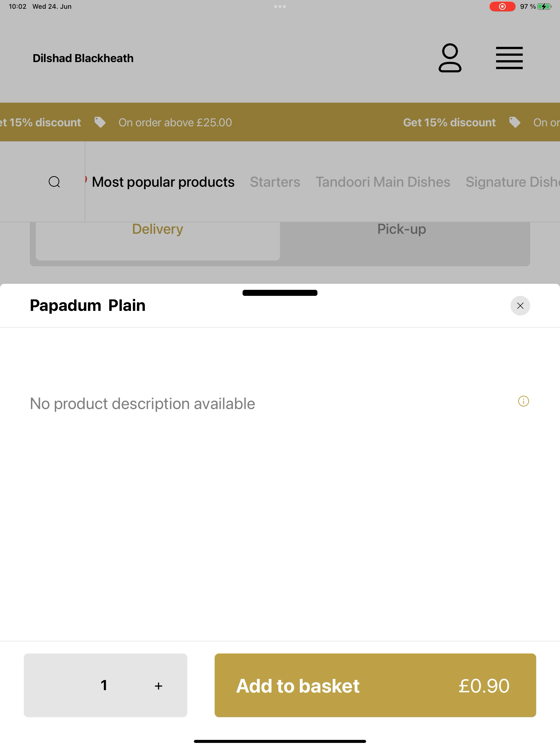The image size is (560, 747).
Task: Open the hamburger menu
Action: click(509, 58)
